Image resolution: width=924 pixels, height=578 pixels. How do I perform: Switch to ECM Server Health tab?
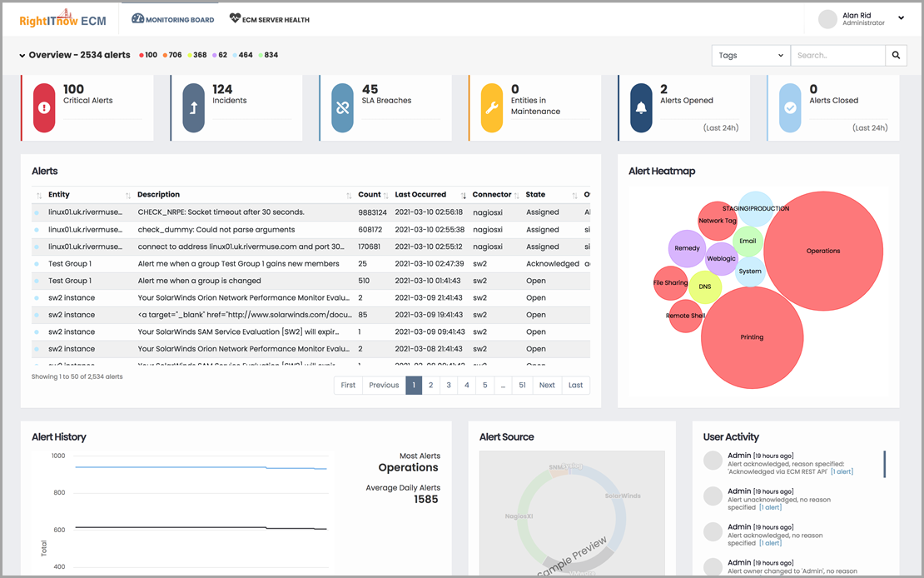269,19
